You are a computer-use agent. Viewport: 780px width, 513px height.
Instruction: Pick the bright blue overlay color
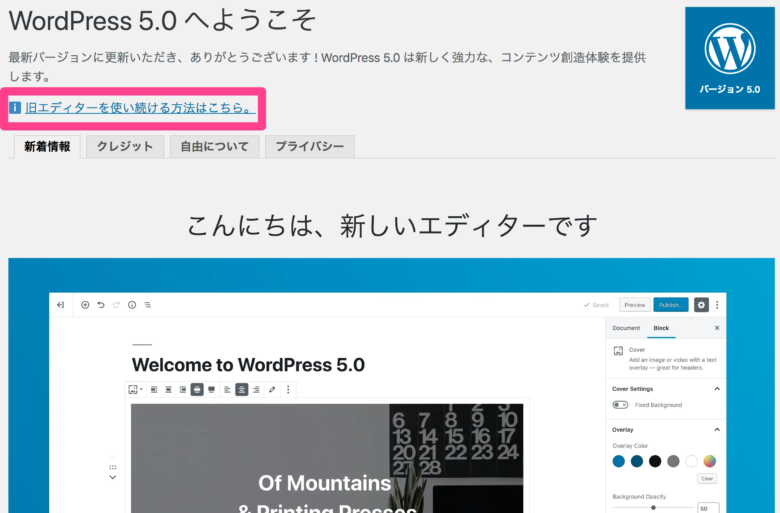pos(618,461)
